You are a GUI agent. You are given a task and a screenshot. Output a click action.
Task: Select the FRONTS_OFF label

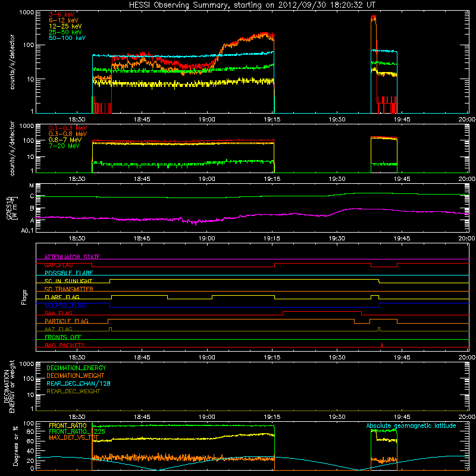pyautogui.click(x=63, y=337)
